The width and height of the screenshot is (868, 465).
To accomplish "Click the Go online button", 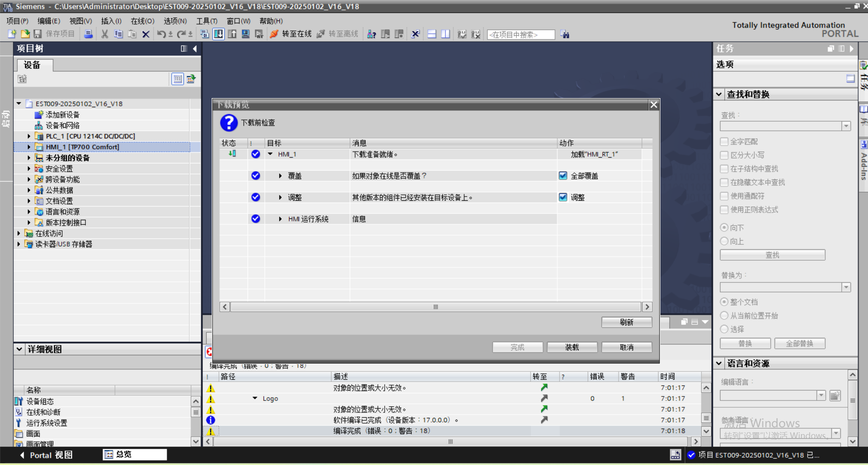I will point(291,34).
